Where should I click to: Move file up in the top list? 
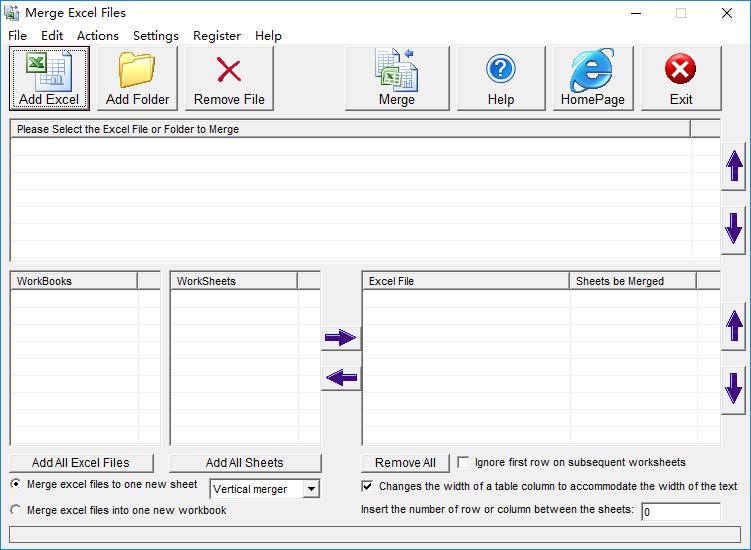click(x=734, y=166)
